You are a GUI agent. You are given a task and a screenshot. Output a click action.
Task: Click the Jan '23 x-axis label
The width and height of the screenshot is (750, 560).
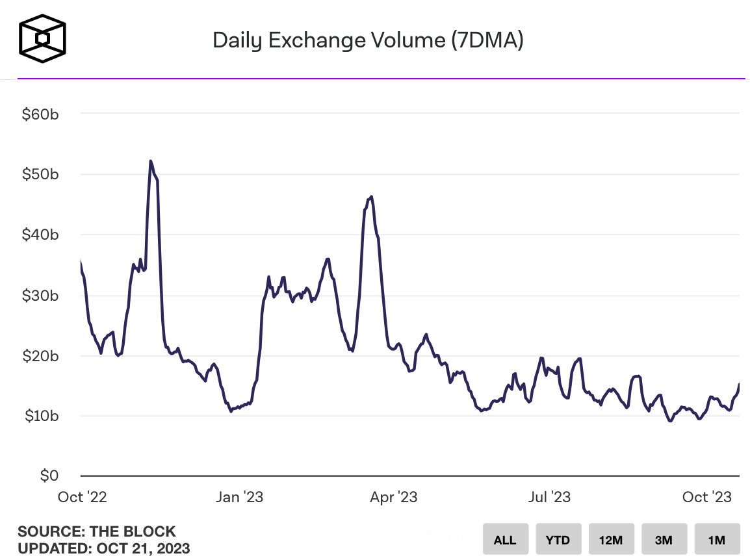point(240,498)
